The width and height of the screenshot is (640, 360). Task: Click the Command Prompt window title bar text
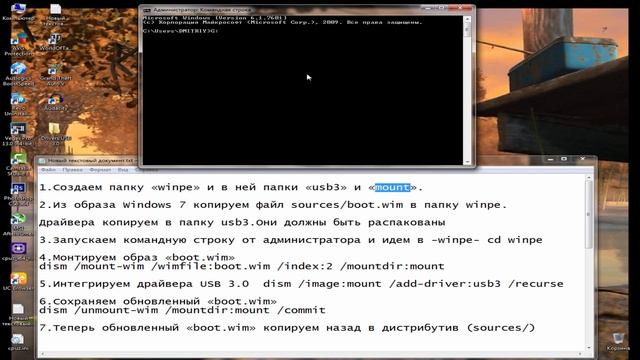pyautogui.click(x=202, y=10)
